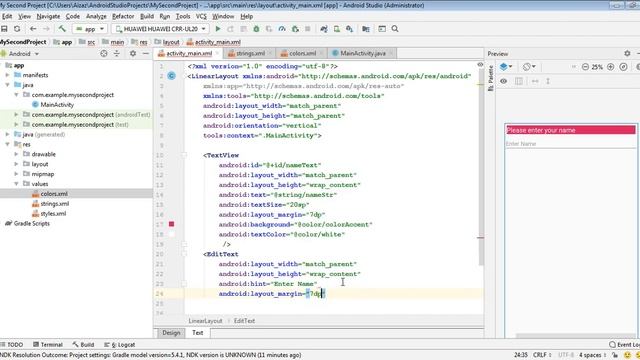
Task: Expand the manifests folder
Action: [7, 75]
